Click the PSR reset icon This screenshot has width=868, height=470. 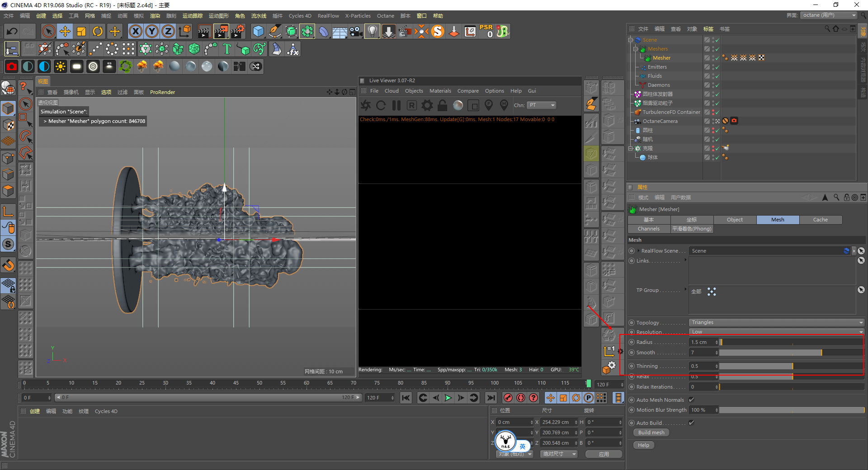486,31
